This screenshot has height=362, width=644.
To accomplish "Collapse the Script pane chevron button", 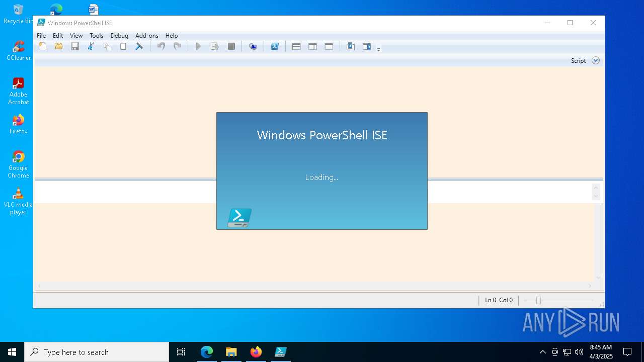I will click(596, 60).
